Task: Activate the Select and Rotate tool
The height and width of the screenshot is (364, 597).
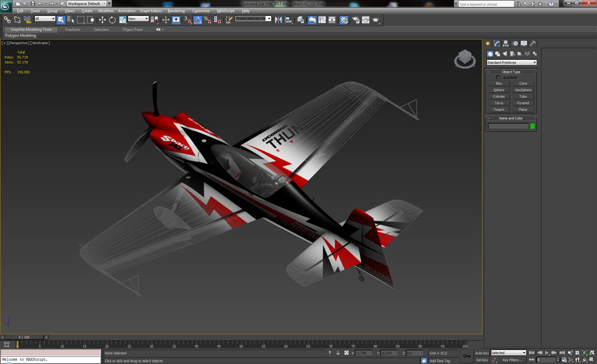Action: 112,20
